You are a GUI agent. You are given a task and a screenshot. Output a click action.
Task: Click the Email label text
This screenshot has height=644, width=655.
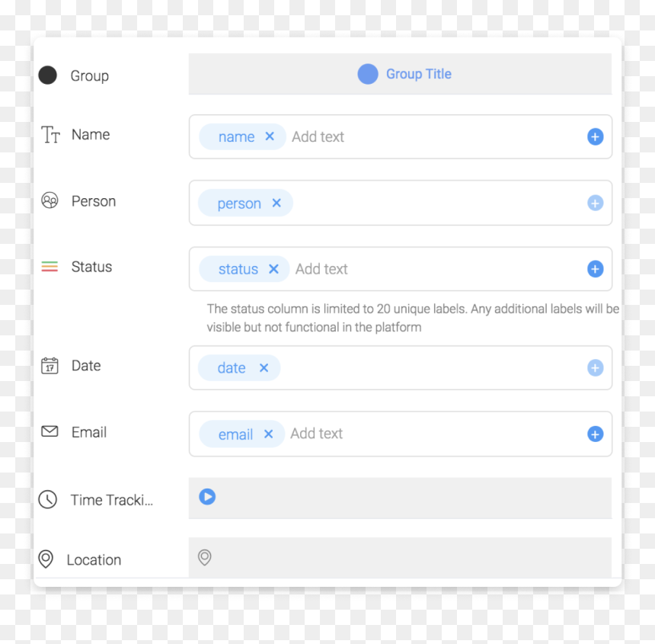[x=89, y=432]
